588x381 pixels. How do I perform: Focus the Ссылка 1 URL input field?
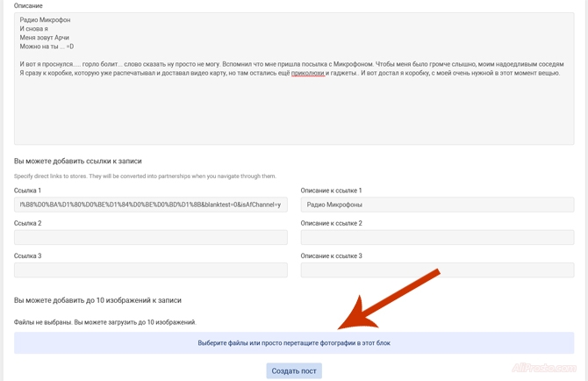[151, 205]
